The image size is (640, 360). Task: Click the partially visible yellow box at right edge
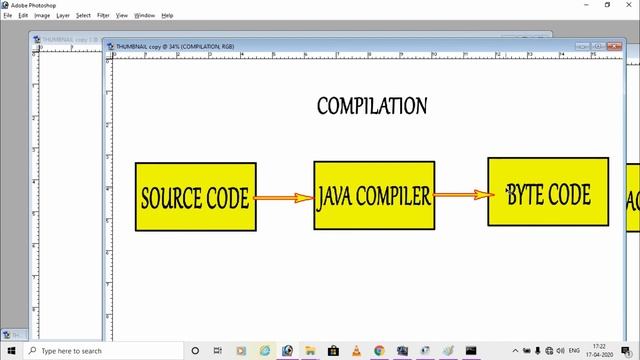pyautogui.click(x=633, y=198)
